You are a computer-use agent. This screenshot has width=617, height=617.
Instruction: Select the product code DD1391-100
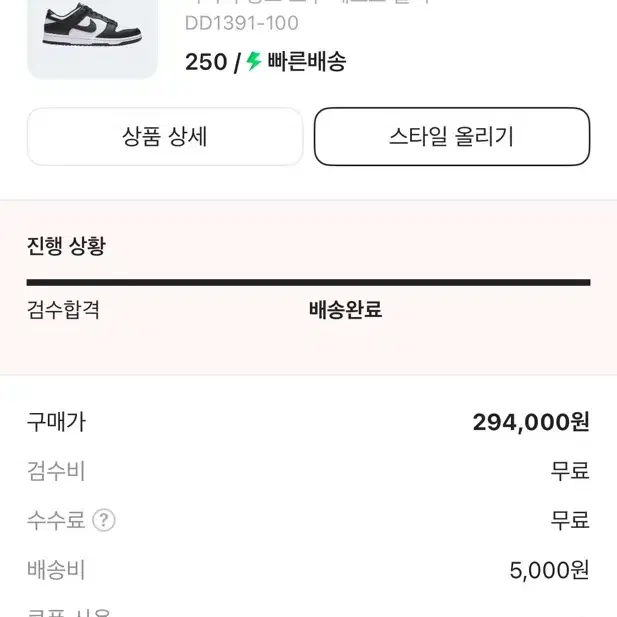point(242,23)
